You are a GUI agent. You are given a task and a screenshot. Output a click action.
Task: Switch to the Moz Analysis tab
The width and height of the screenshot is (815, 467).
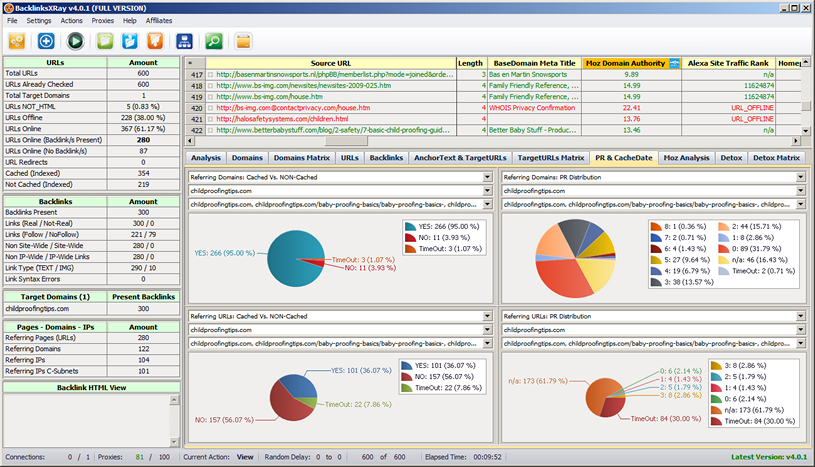(x=686, y=158)
